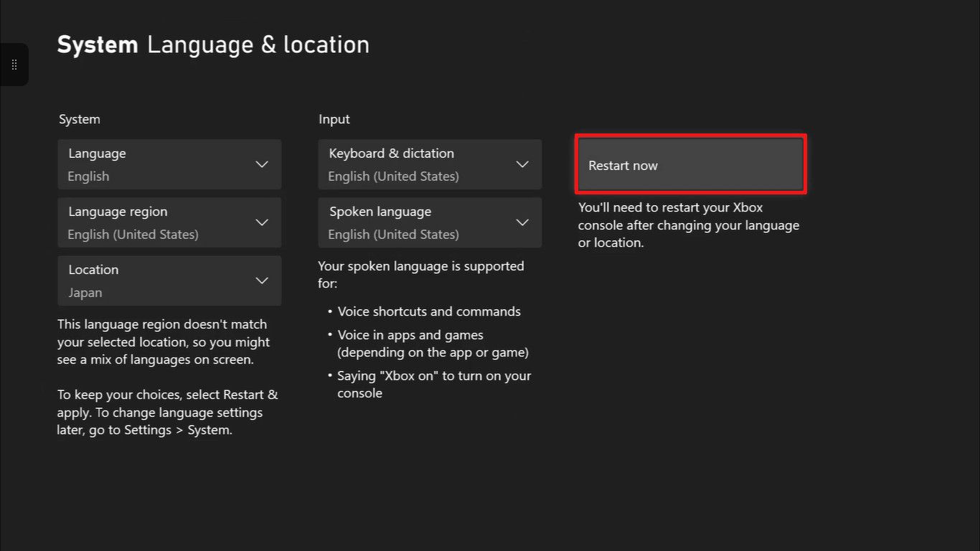Click the chevron arrow next to Location

(262, 281)
